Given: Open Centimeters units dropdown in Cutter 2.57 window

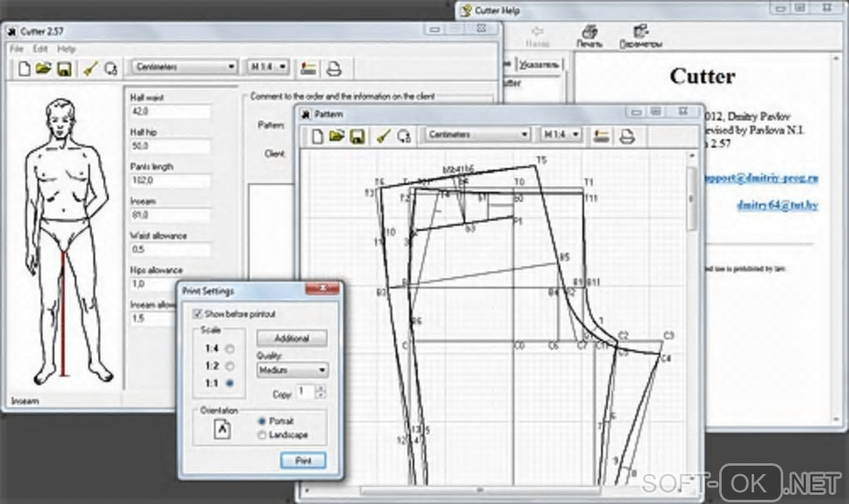Looking at the screenshot, I should pos(184,67).
